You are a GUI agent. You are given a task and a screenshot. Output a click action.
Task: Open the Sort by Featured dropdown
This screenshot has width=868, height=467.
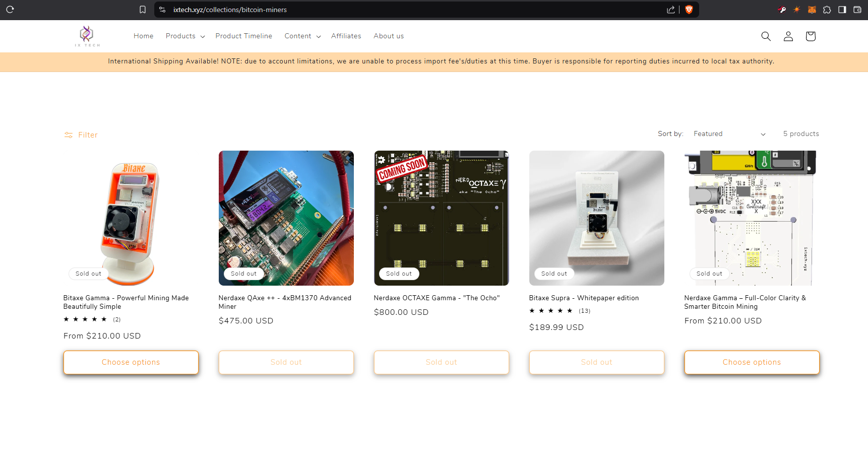[x=729, y=134]
